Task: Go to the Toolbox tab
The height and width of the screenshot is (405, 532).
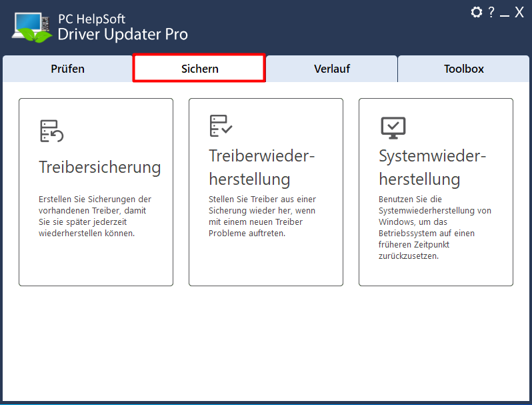Action: click(x=463, y=69)
